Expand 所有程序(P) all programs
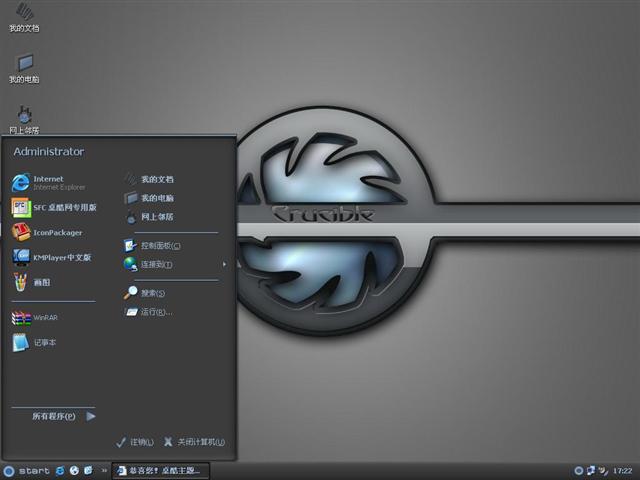 64,416
